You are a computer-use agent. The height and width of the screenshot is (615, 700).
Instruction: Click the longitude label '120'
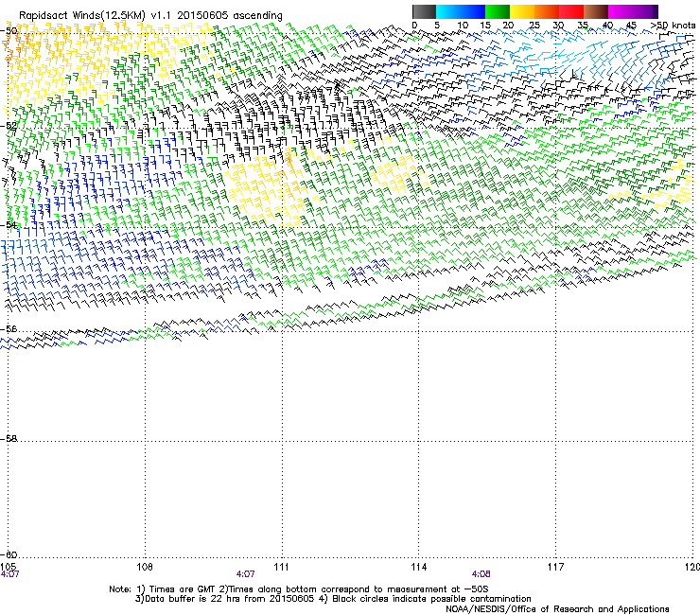692,567
